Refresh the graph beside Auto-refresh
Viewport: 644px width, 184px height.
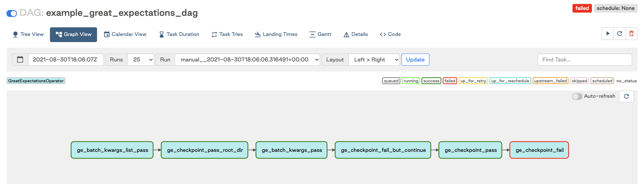coord(626,96)
